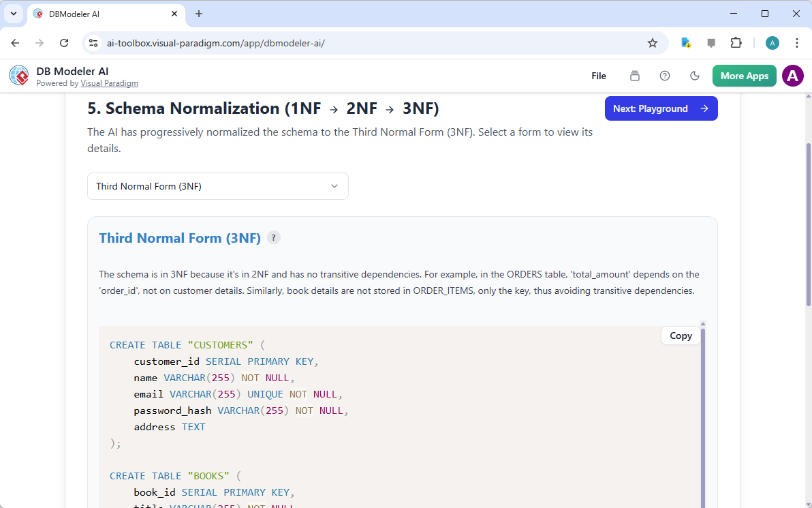
Task: Open the File menu
Action: [x=599, y=76]
